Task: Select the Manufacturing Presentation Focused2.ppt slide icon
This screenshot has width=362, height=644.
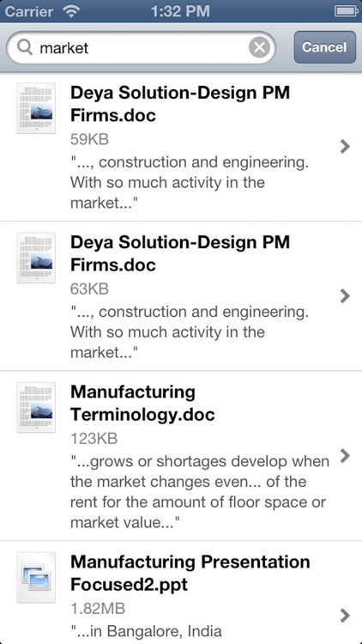Action: (36, 577)
